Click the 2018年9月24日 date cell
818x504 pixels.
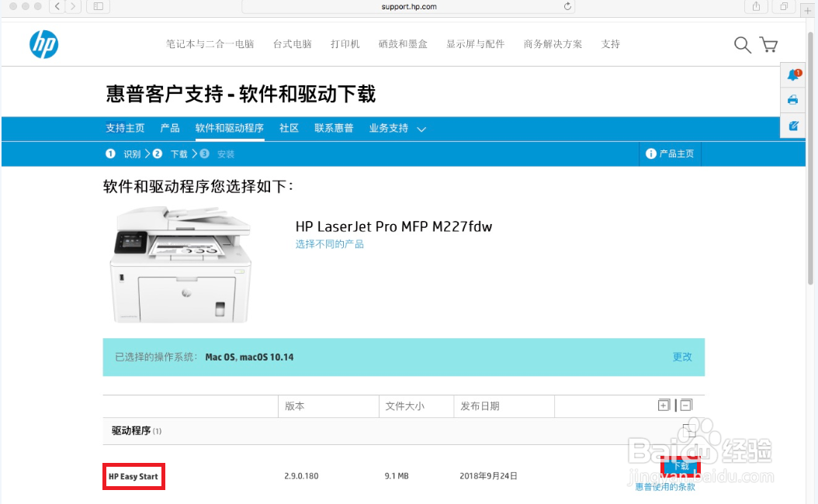click(x=488, y=476)
